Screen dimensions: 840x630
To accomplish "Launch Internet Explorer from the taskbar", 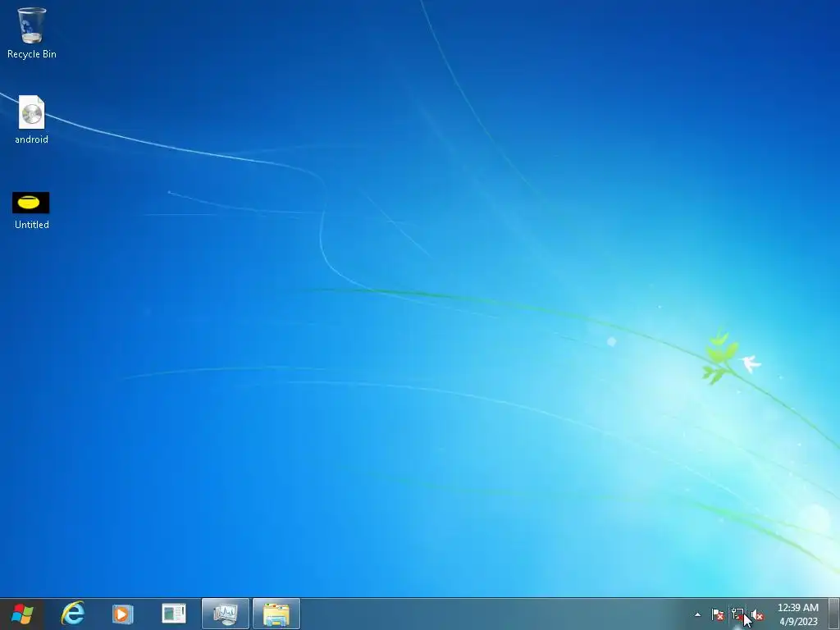I will click(x=73, y=614).
